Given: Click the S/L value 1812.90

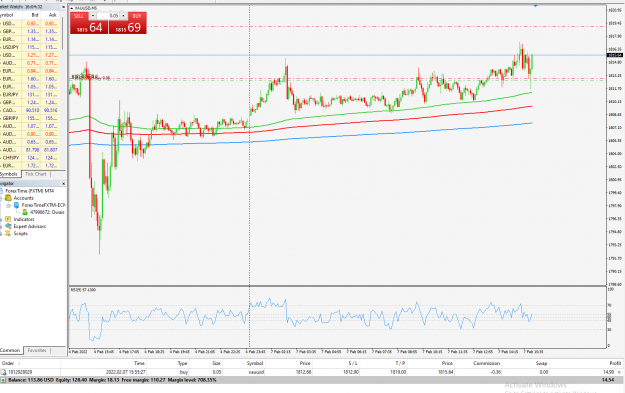Looking at the screenshot, I should 351,372.
